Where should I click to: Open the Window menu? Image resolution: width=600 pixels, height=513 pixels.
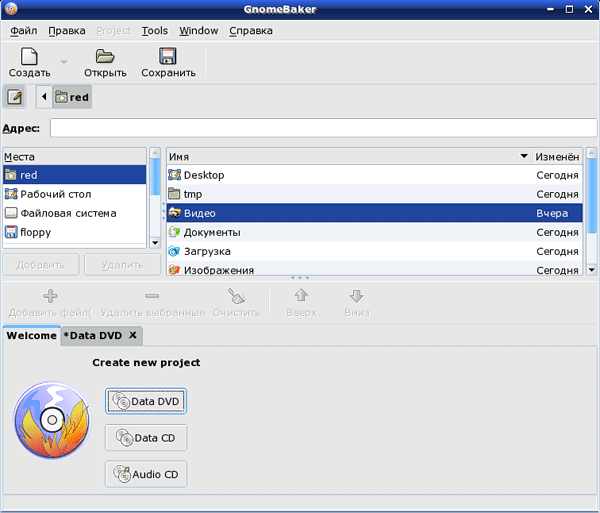[199, 31]
